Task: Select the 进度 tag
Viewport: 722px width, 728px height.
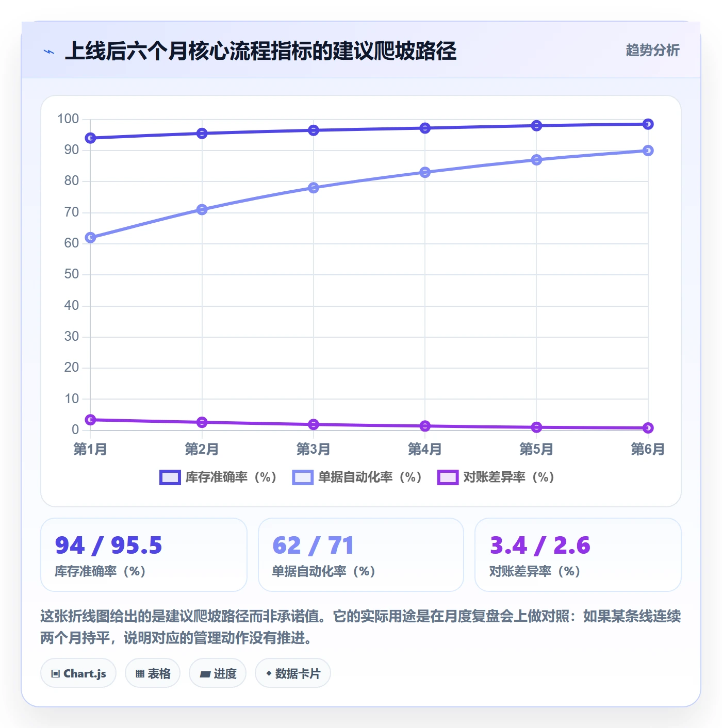Action: click(218, 673)
